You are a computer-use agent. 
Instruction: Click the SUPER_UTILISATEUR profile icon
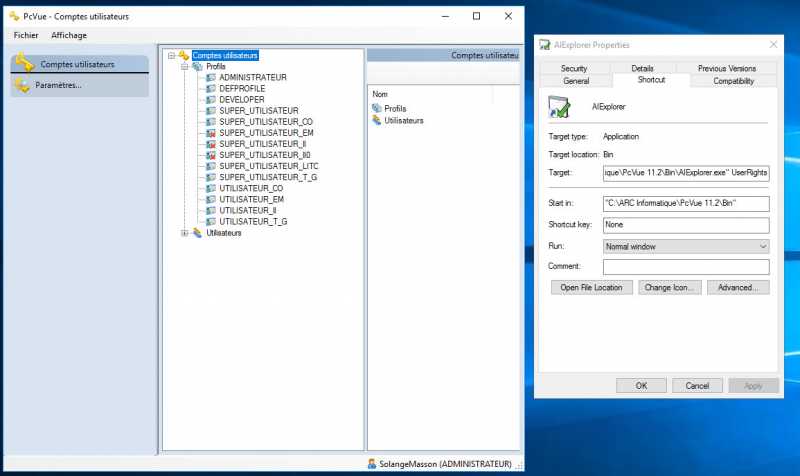pyautogui.click(x=211, y=111)
